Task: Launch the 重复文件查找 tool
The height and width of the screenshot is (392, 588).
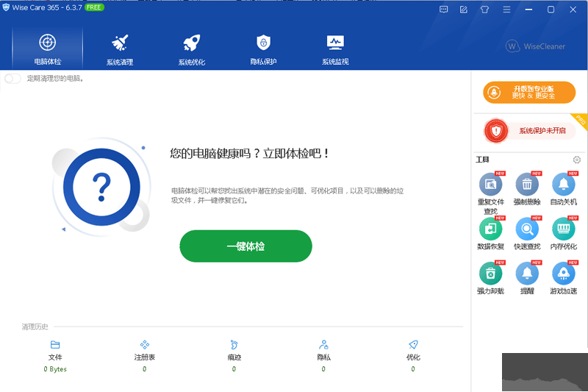Action: pos(490,193)
